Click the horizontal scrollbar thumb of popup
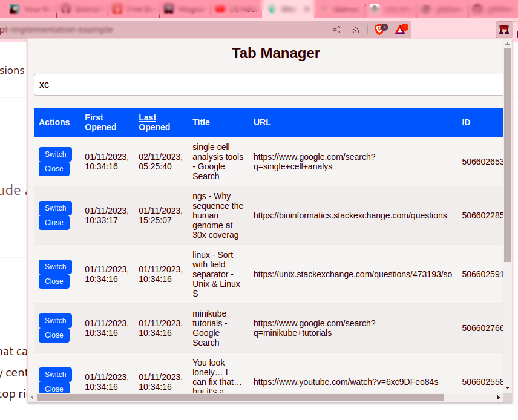518x420 pixels. click(x=240, y=397)
